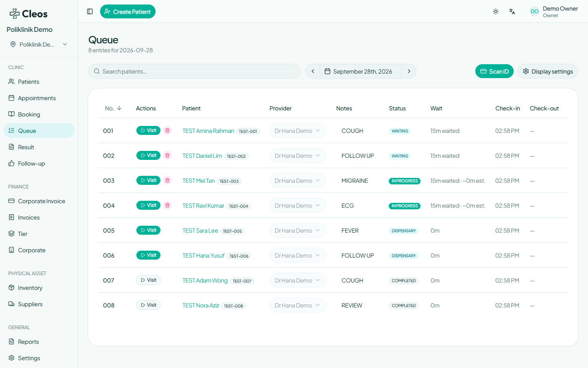
Task: Open patient TEST Mei Tan
Action: [198, 181]
